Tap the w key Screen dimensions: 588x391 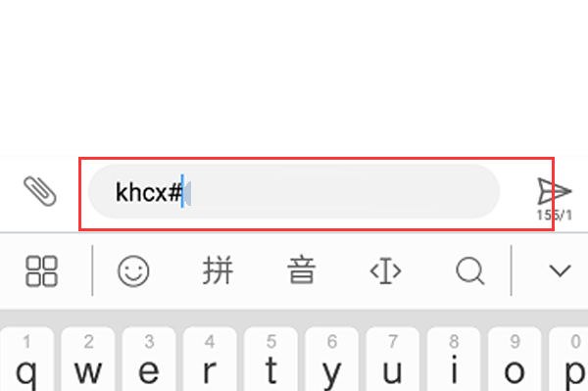point(88,359)
